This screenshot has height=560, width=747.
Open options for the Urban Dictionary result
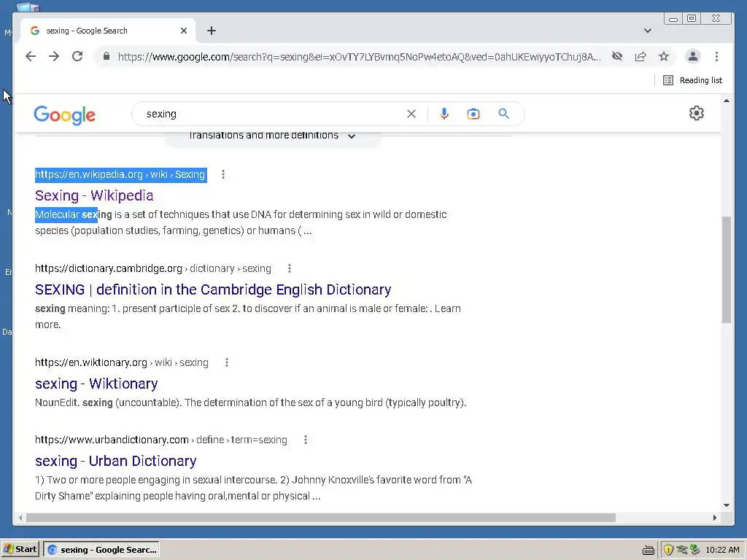tap(306, 440)
